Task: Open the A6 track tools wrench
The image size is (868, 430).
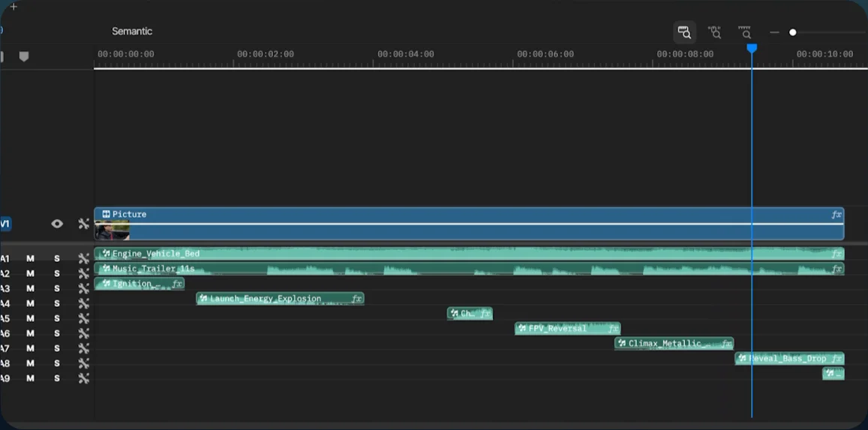Action: (x=83, y=334)
